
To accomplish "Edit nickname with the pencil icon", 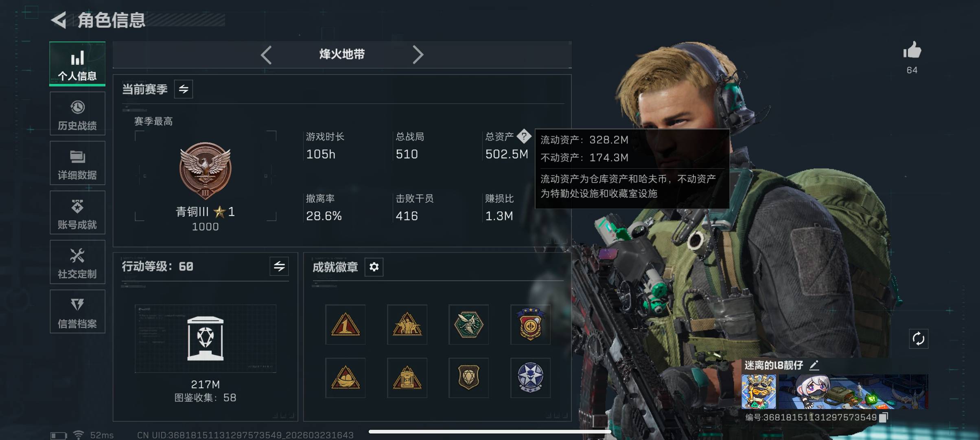I will click(x=814, y=365).
